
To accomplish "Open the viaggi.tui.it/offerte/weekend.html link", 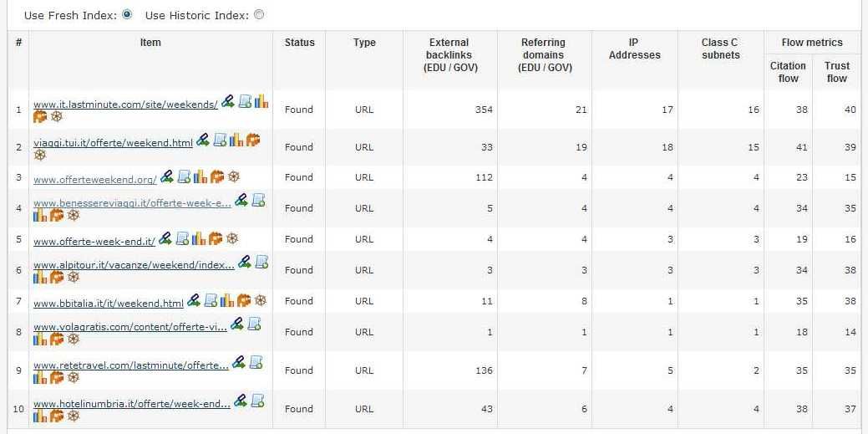I will pyautogui.click(x=113, y=143).
